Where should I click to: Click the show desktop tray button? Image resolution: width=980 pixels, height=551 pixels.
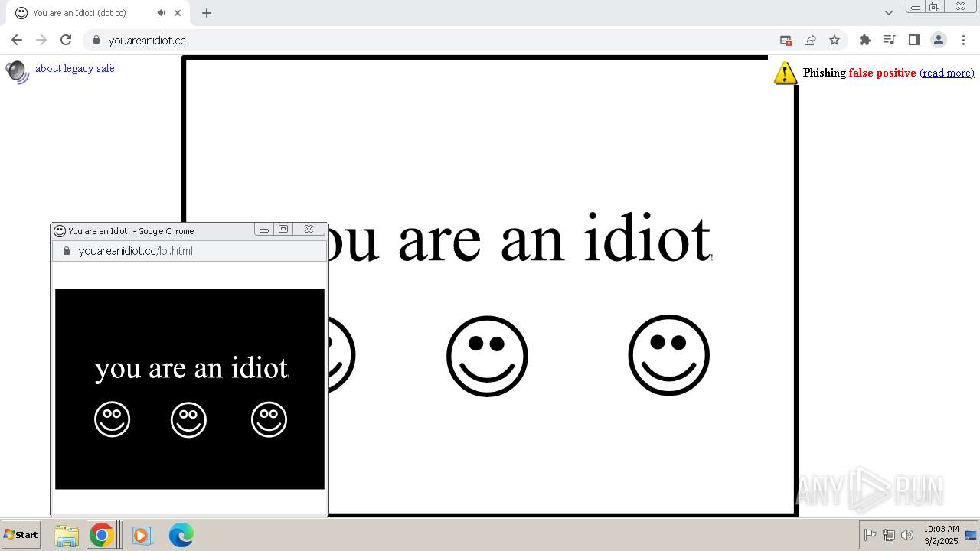click(x=971, y=535)
